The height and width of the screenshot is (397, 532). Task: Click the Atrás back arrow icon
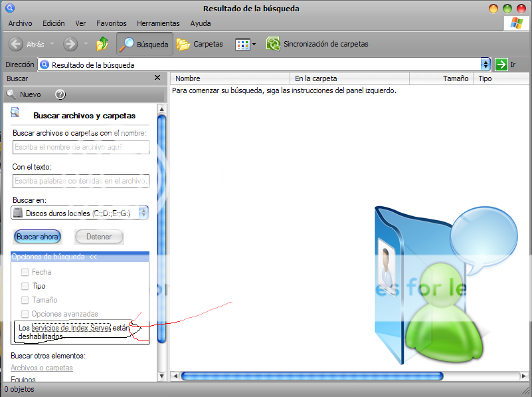pyautogui.click(x=15, y=44)
